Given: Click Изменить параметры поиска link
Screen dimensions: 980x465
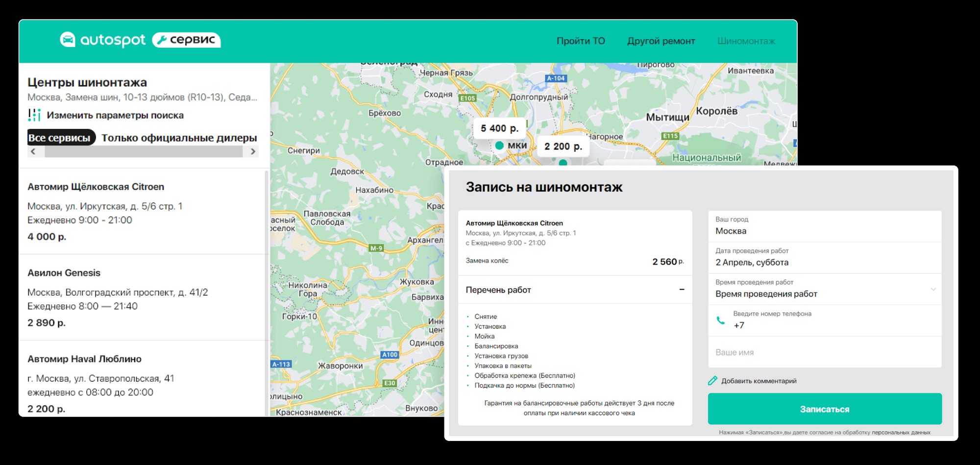Looking at the screenshot, I should tap(115, 115).
